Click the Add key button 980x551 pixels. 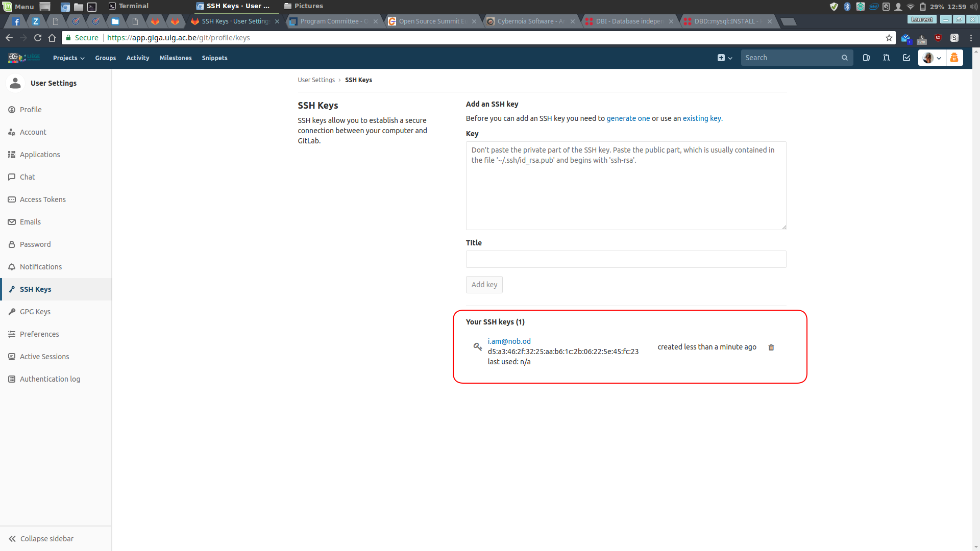484,285
